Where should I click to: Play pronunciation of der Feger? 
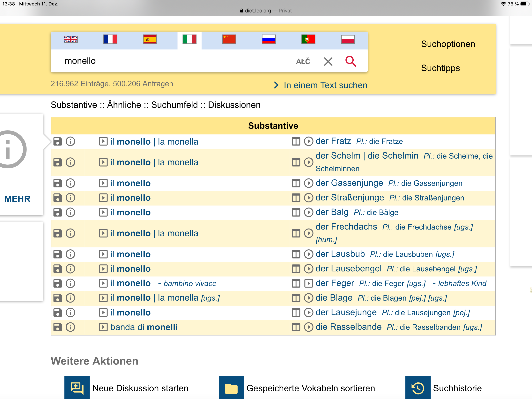308,283
